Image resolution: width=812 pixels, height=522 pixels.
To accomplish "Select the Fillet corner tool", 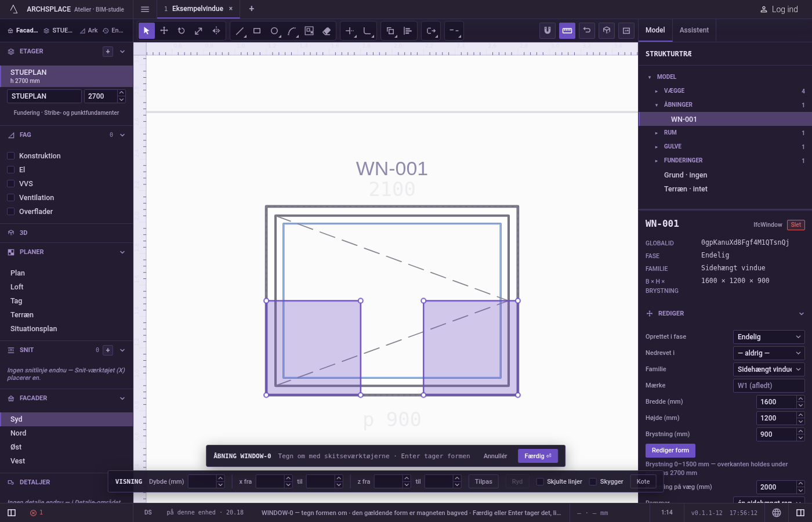I will tap(367, 31).
